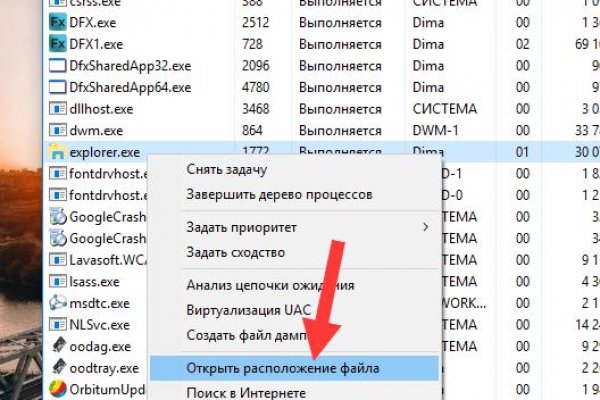Click the dwm.exe process icon

pyautogui.click(x=58, y=130)
